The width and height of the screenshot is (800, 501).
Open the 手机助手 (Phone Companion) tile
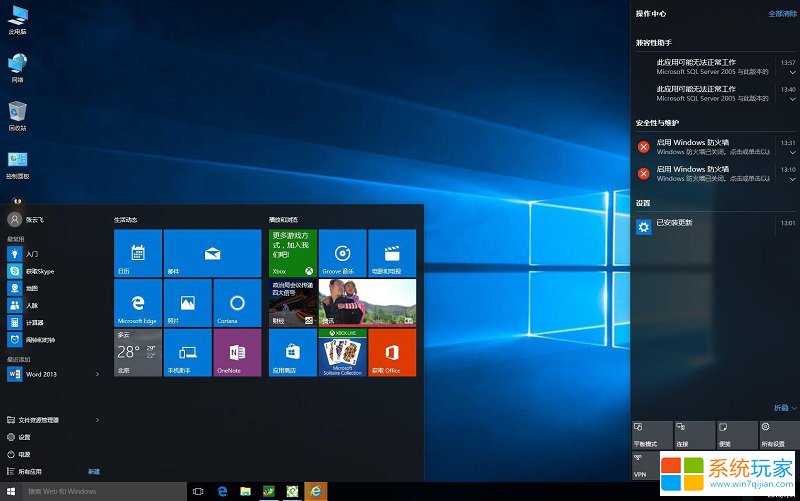pos(187,353)
